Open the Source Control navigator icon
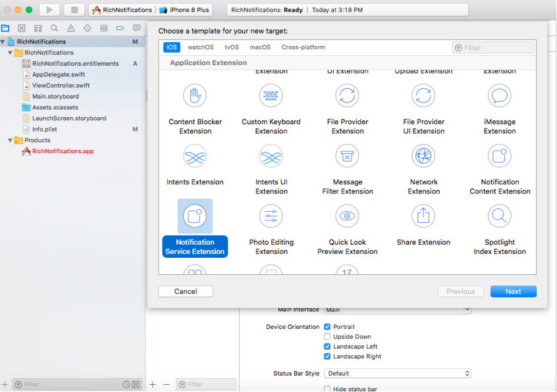Viewport: 557px width, 392px height. pos(22,28)
